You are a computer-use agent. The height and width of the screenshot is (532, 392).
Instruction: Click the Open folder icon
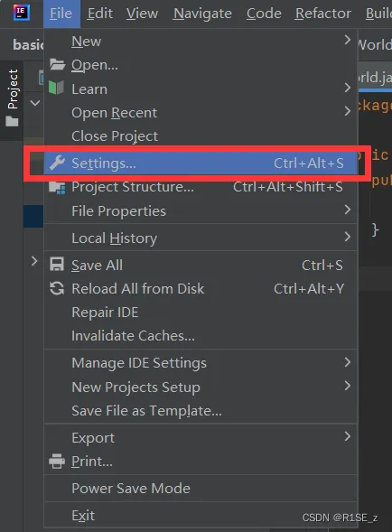57,64
